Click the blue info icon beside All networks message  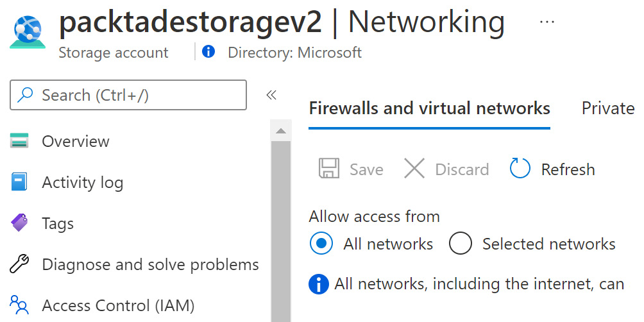[319, 284]
